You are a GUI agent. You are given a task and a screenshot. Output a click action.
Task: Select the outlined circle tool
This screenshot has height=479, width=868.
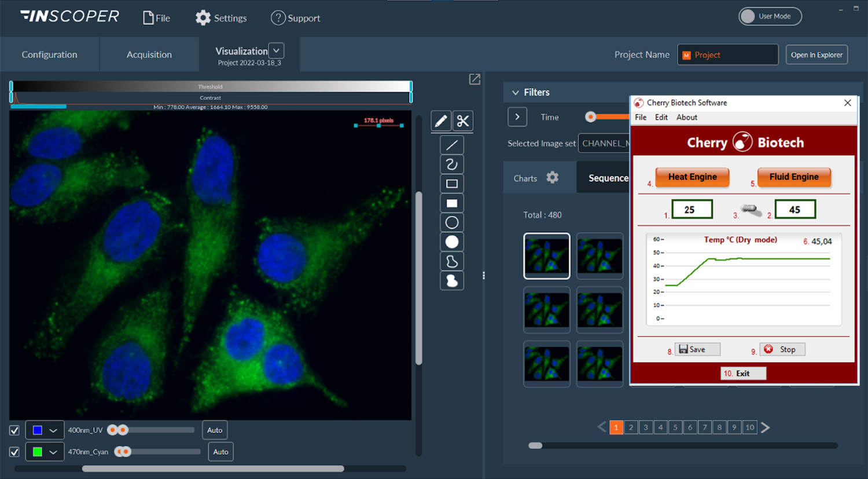452,222
